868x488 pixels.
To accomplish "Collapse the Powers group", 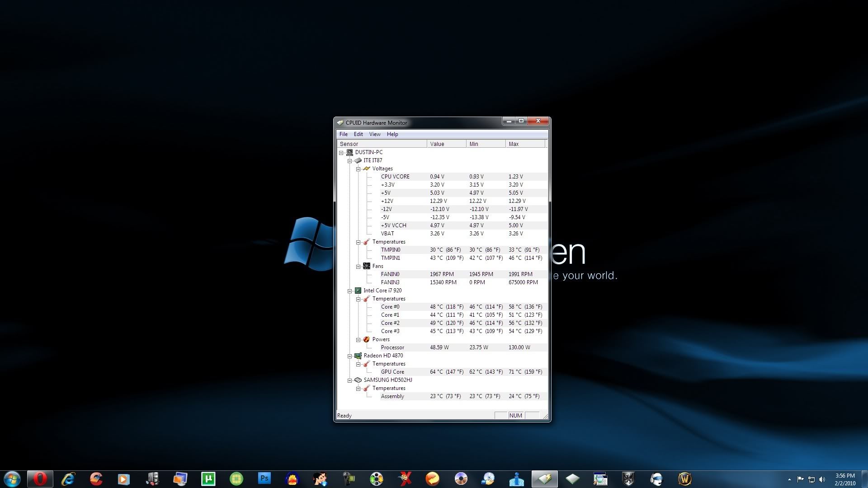I will pos(359,340).
